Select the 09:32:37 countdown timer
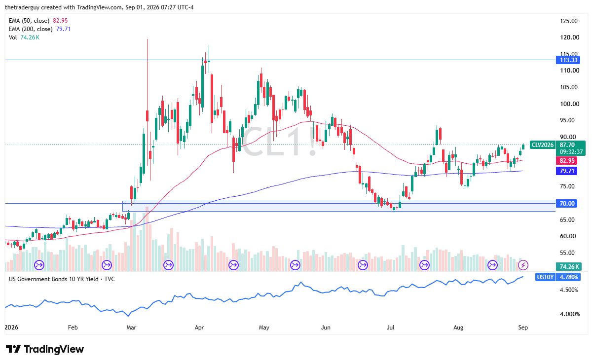Screen dimensions: 593x364 coord(572,152)
